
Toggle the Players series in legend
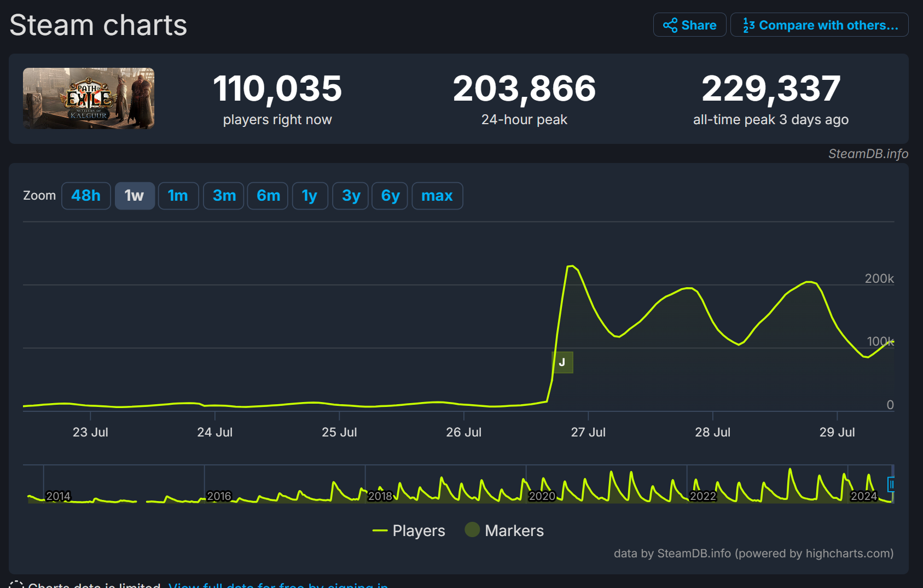tap(409, 531)
